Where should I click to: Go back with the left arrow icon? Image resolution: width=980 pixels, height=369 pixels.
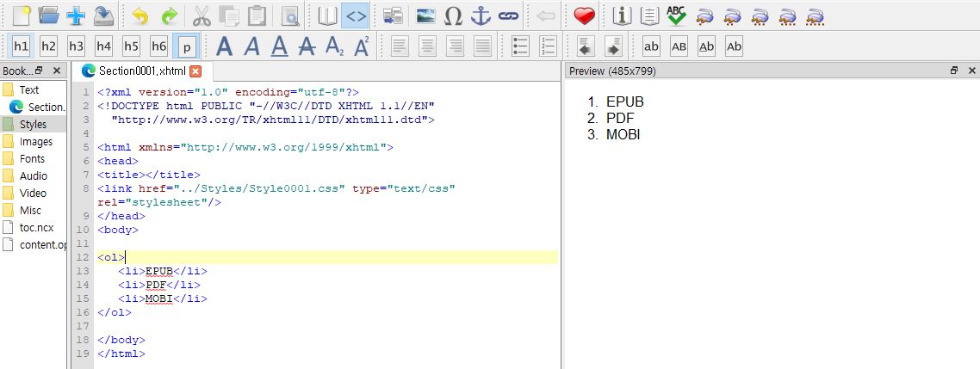pos(546,15)
